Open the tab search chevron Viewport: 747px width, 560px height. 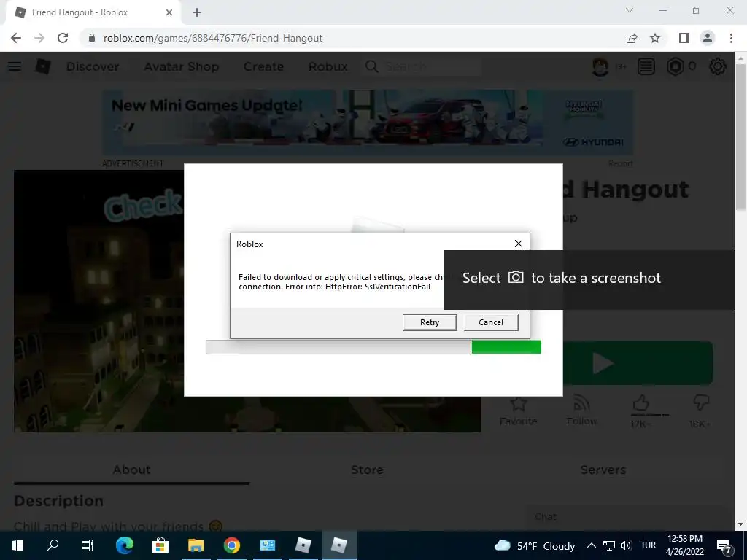(630, 10)
